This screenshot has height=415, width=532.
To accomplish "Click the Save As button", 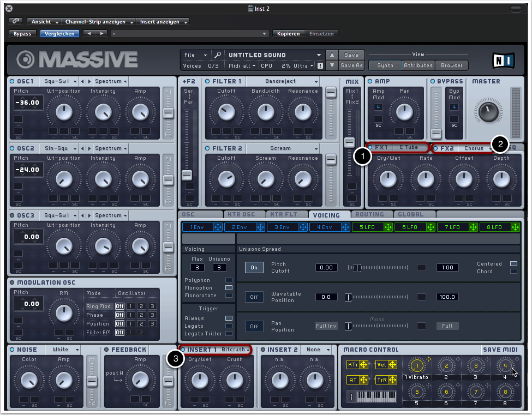I will click(x=351, y=65).
